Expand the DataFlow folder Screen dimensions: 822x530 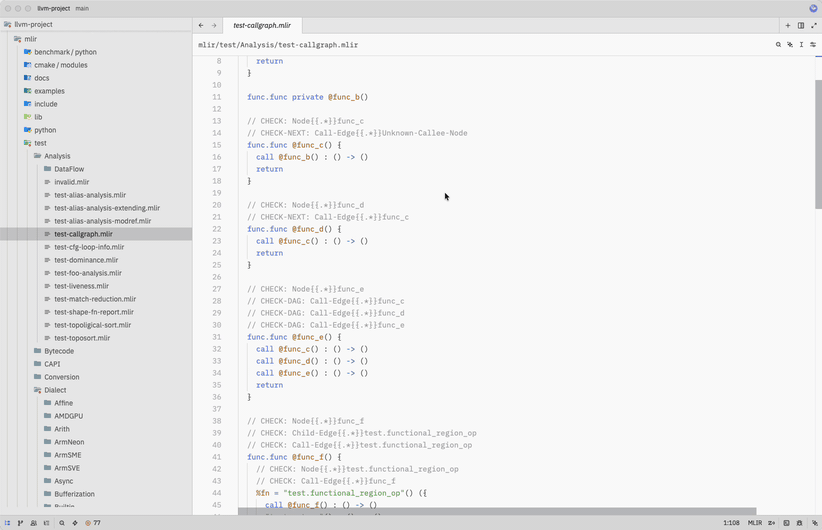coord(69,169)
